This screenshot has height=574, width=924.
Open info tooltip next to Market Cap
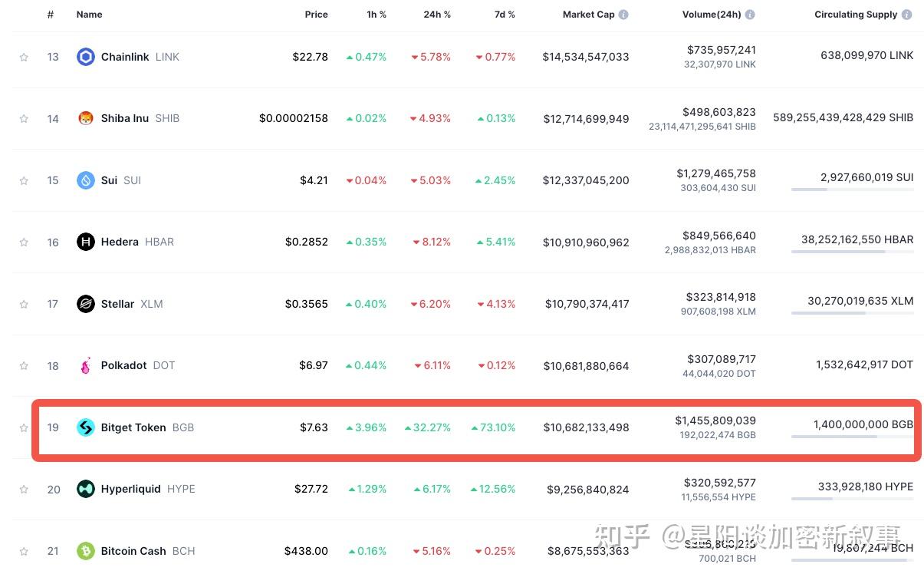click(x=623, y=15)
